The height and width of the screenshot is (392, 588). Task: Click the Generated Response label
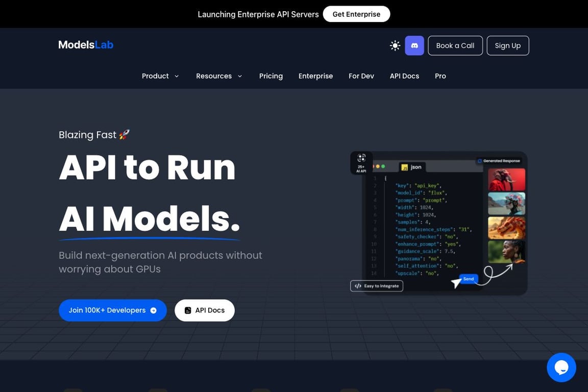tap(498, 161)
